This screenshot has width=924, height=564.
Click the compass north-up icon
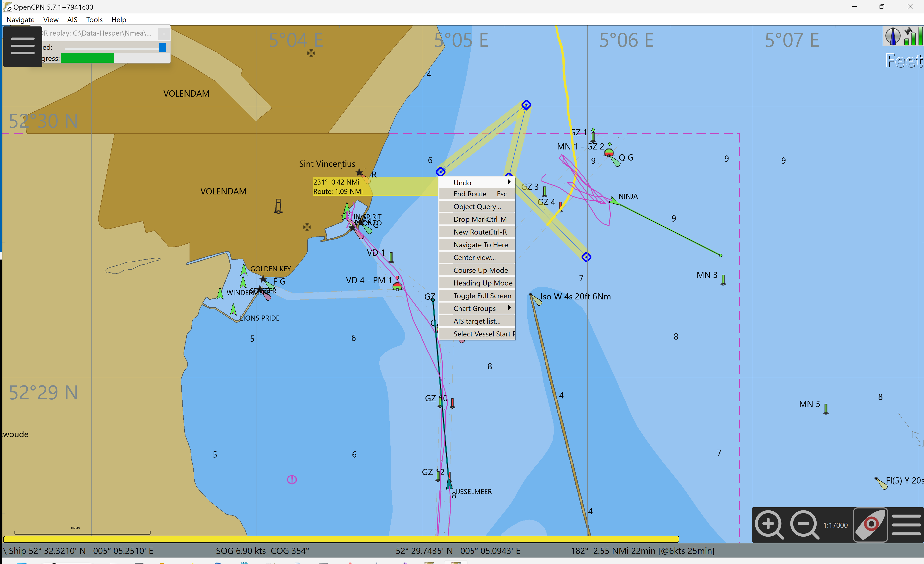point(893,36)
